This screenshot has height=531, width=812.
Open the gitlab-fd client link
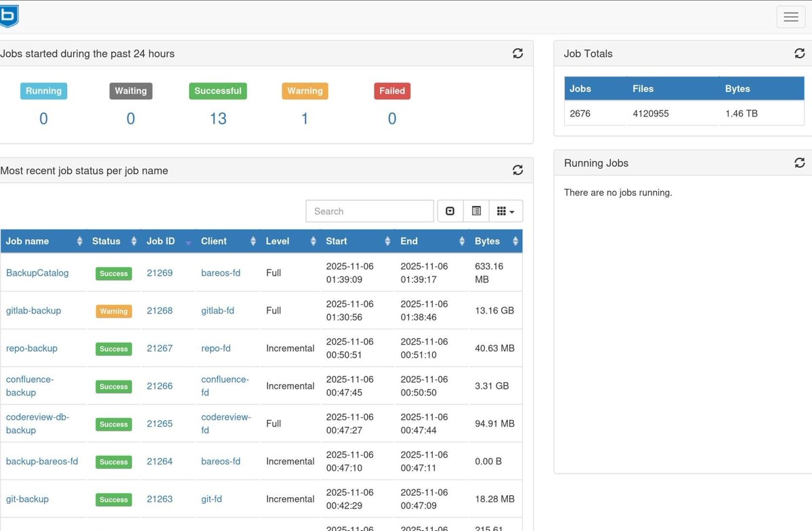pyautogui.click(x=217, y=310)
